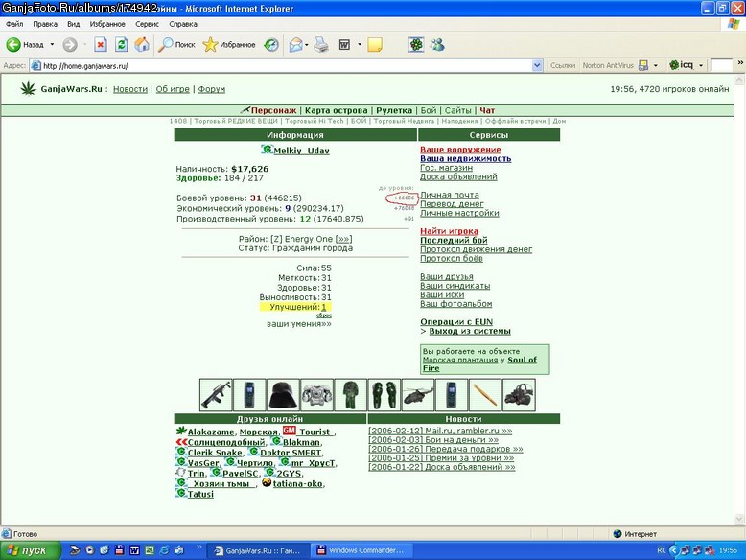The image size is (746, 560).
Task: Open the Norton AntiVirus dropdown arrow
Action: 656,65
